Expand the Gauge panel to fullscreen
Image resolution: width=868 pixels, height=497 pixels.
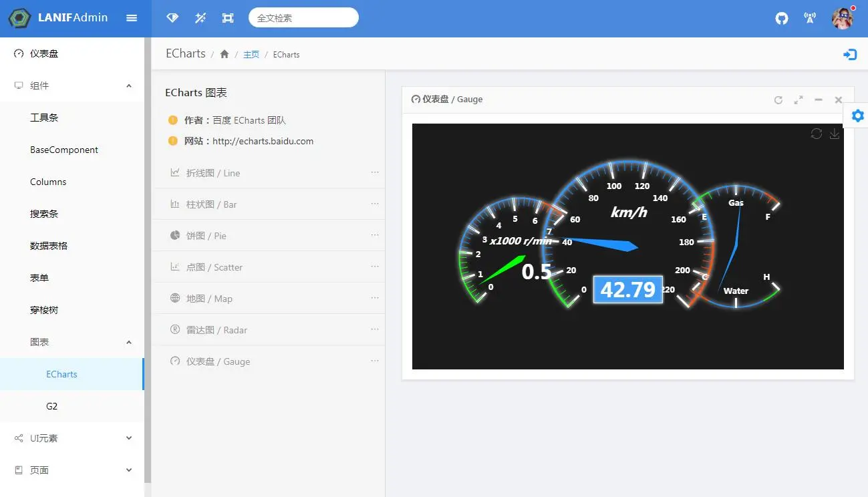click(x=799, y=100)
